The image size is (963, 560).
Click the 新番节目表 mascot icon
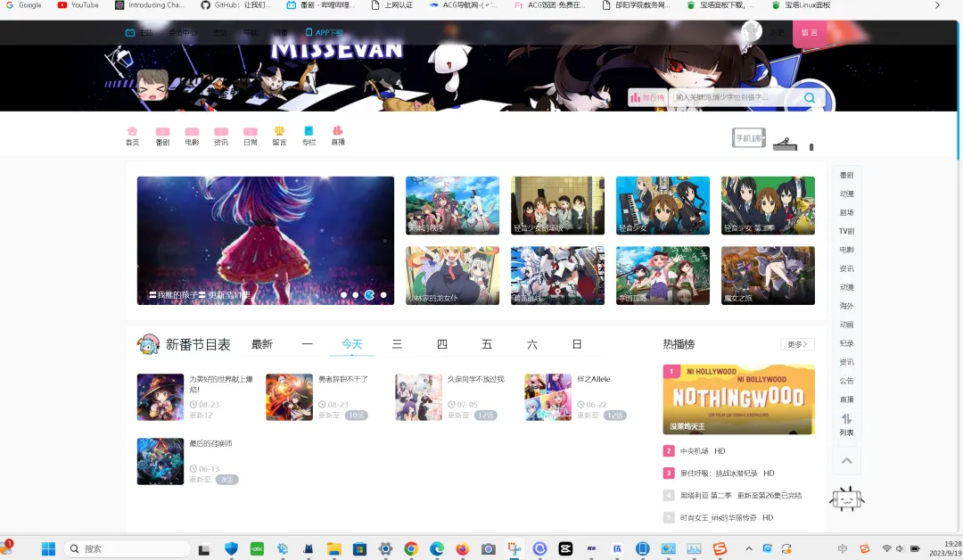[x=148, y=344]
